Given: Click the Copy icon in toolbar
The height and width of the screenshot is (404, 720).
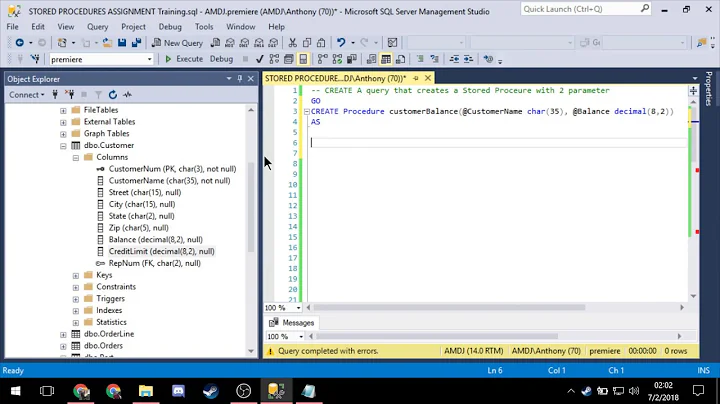Looking at the screenshot, I should [307, 43].
